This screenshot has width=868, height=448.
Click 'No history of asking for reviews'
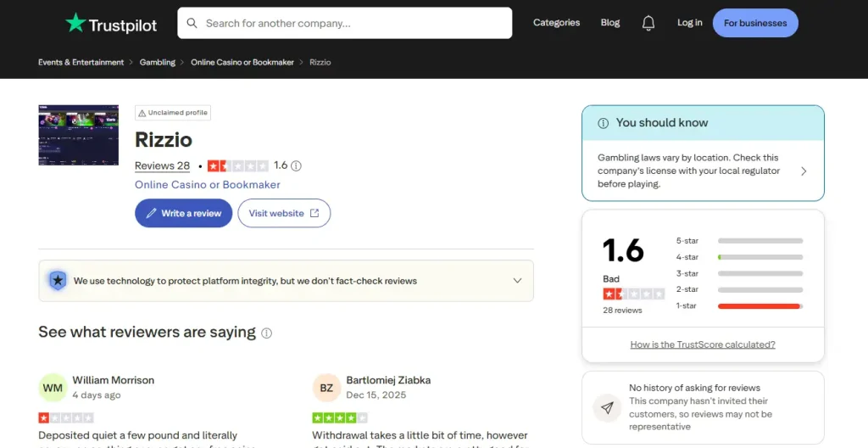point(695,388)
